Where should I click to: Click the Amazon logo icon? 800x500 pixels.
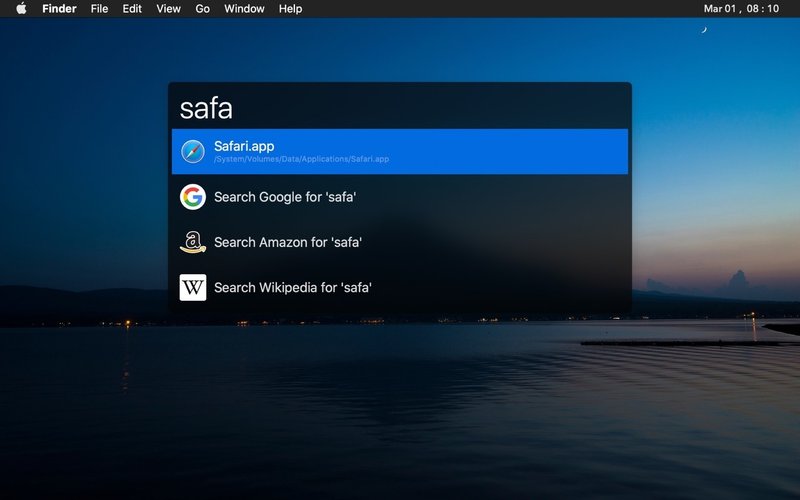[x=193, y=242]
